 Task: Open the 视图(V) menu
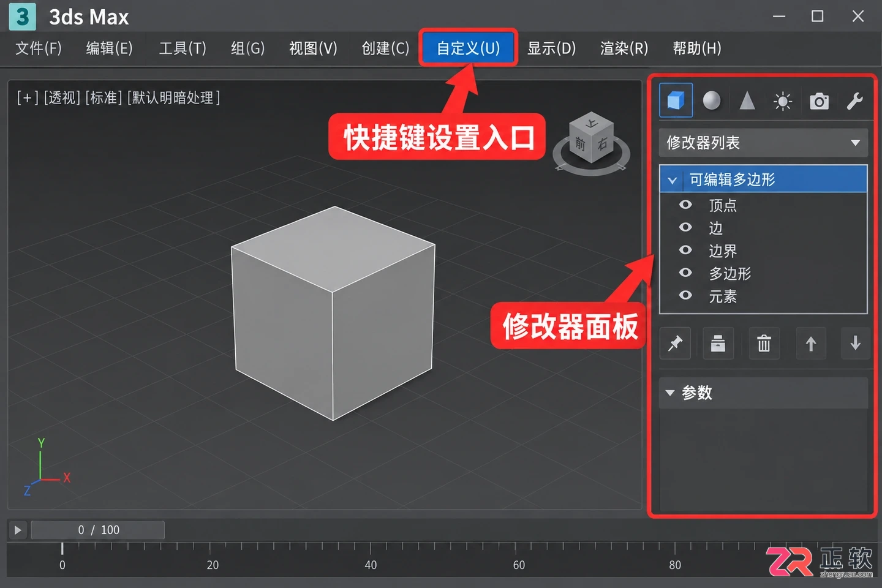[x=313, y=48]
